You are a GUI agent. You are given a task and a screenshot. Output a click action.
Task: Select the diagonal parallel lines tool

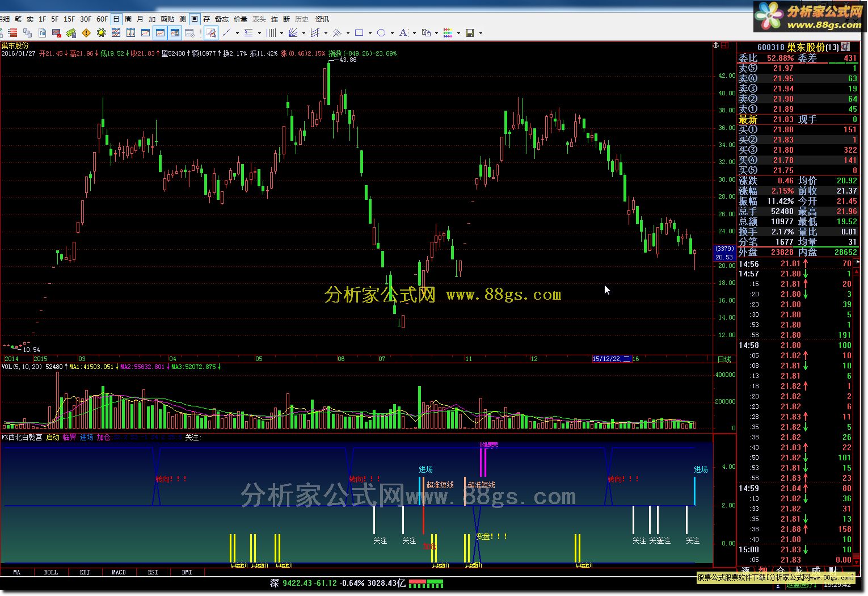pos(337,33)
